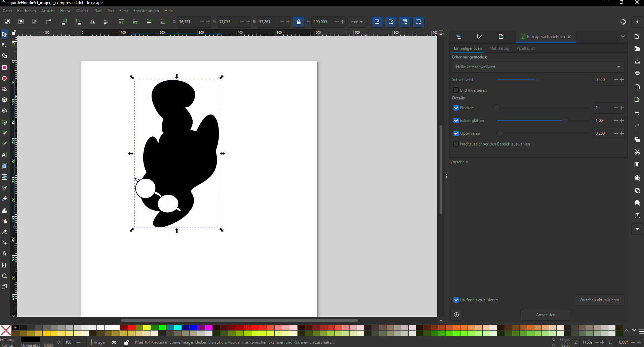Click the Undo icon in commands bar
Image resolution: width=644 pixels, height=347 pixels.
tap(637, 113)
